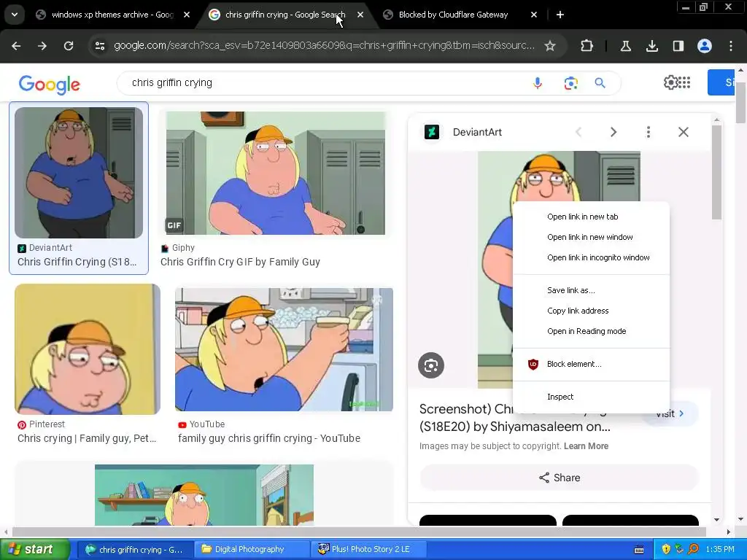
Task: Open the Chris crying | Family guy Pinterest link
Action: pos(87,438)
